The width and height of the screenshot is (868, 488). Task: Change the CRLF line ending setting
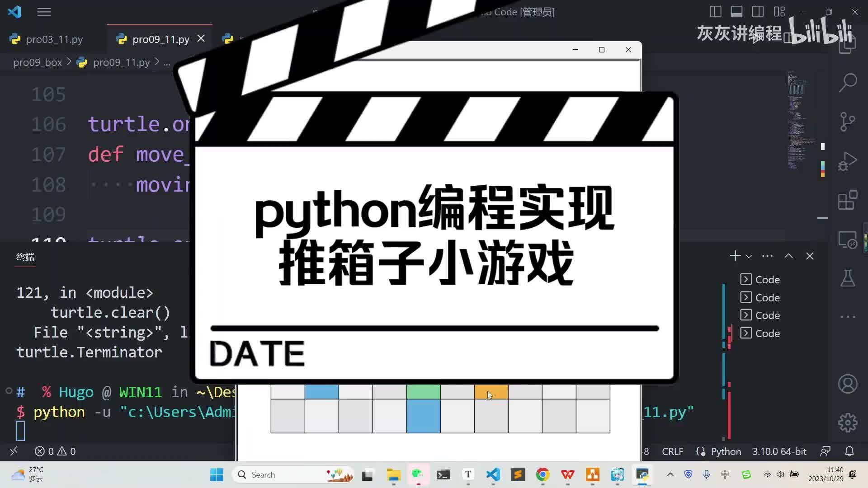[x=672, y=451]
